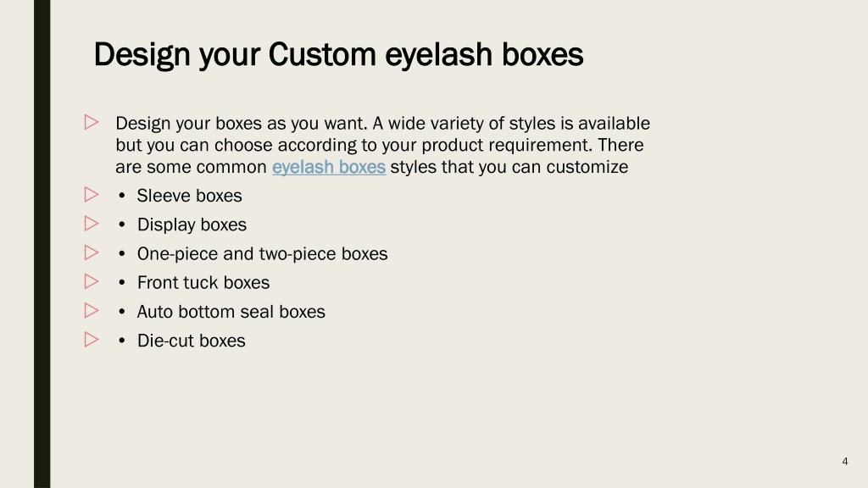
Task: Click the arrow bullet beside Auto bottom seal boxes
Action: tap(92, 311)
